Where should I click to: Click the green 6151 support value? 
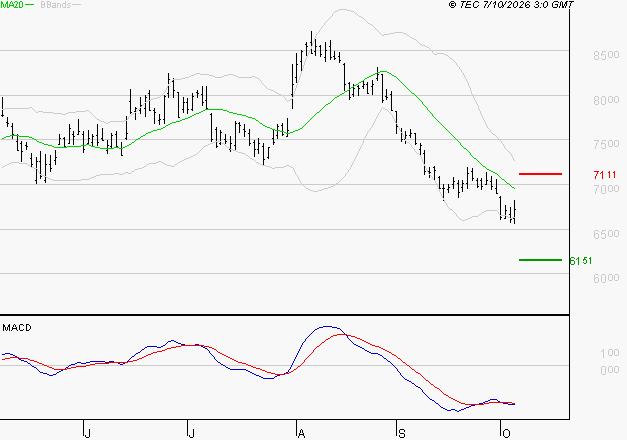581,261
